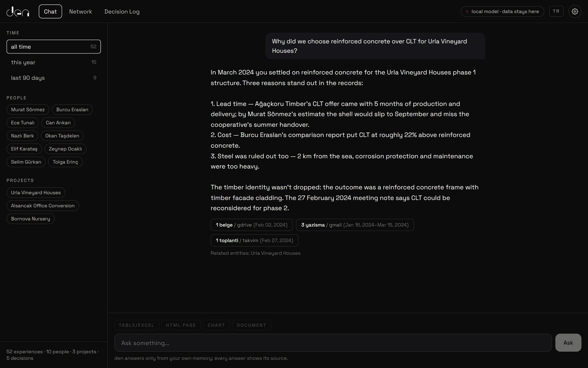The height and width of the screenshot is (368, 588).
Task: Click the 52 experiences summary text
Action: [53, 355]
